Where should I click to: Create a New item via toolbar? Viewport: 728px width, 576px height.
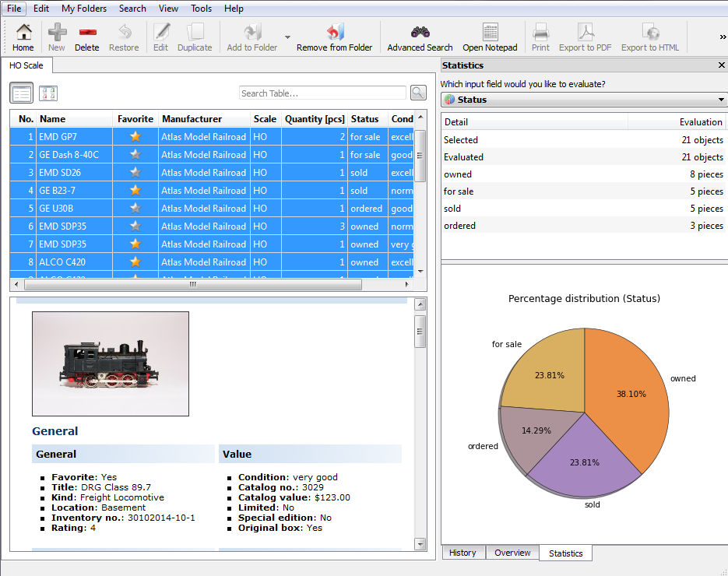(57, 33)
